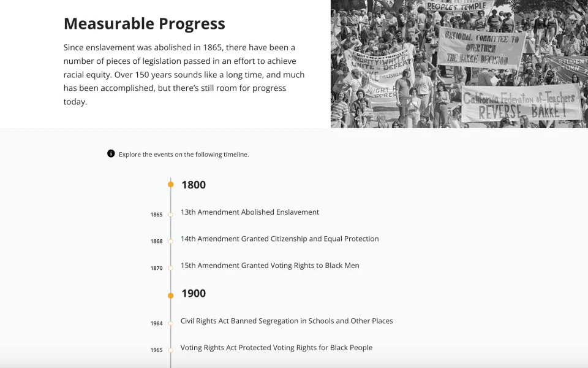
Task: Open the 15th Amendment Voting Rights event
Action: click(269, 266)
